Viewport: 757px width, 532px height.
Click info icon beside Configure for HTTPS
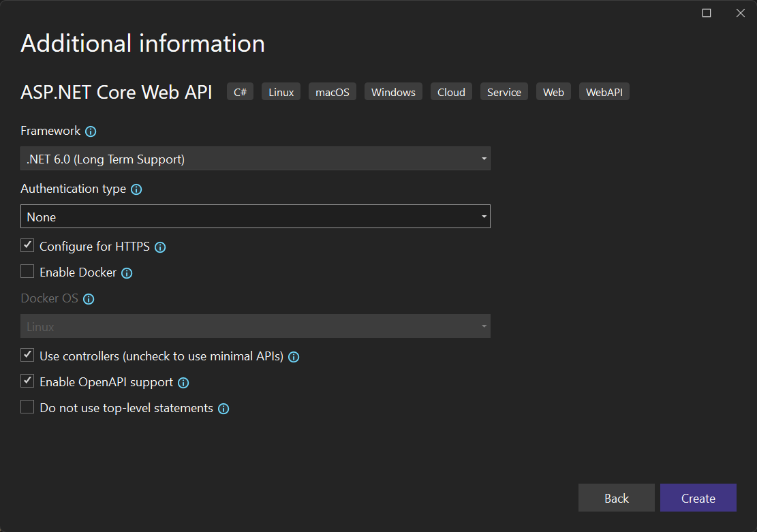(x=160, y=247)
